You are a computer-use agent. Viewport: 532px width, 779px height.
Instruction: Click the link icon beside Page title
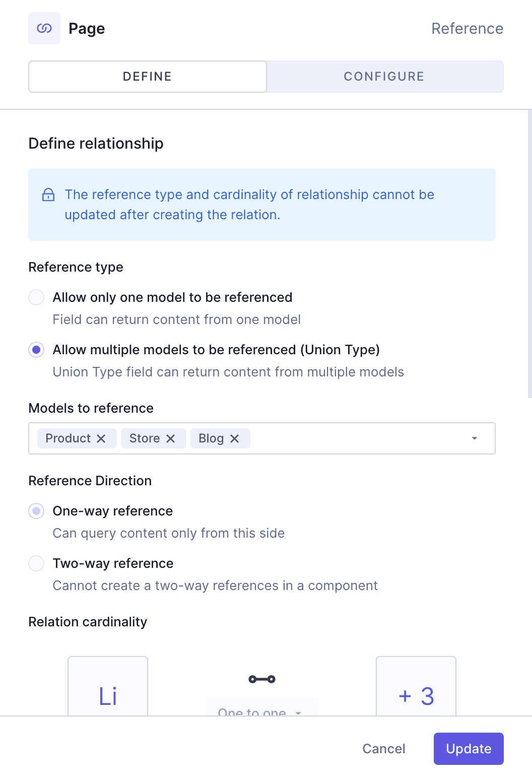[x=44, y=28]
